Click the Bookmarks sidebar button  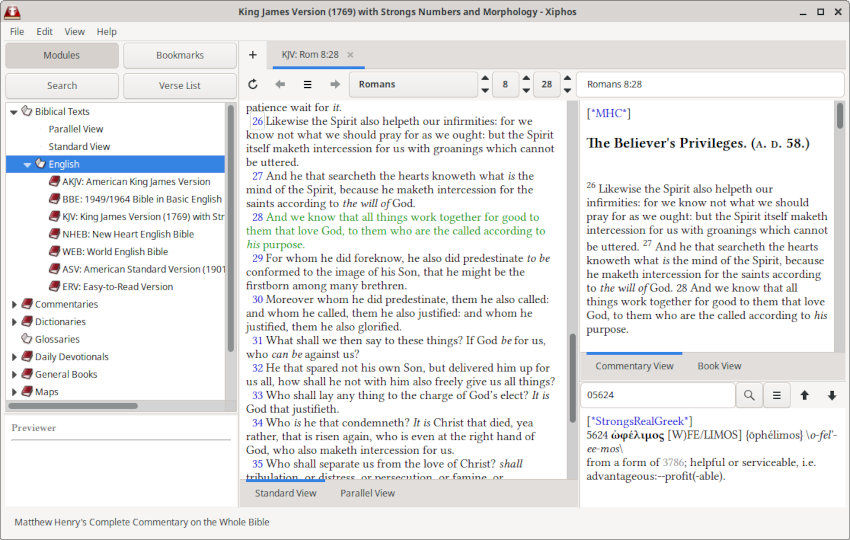180,55
